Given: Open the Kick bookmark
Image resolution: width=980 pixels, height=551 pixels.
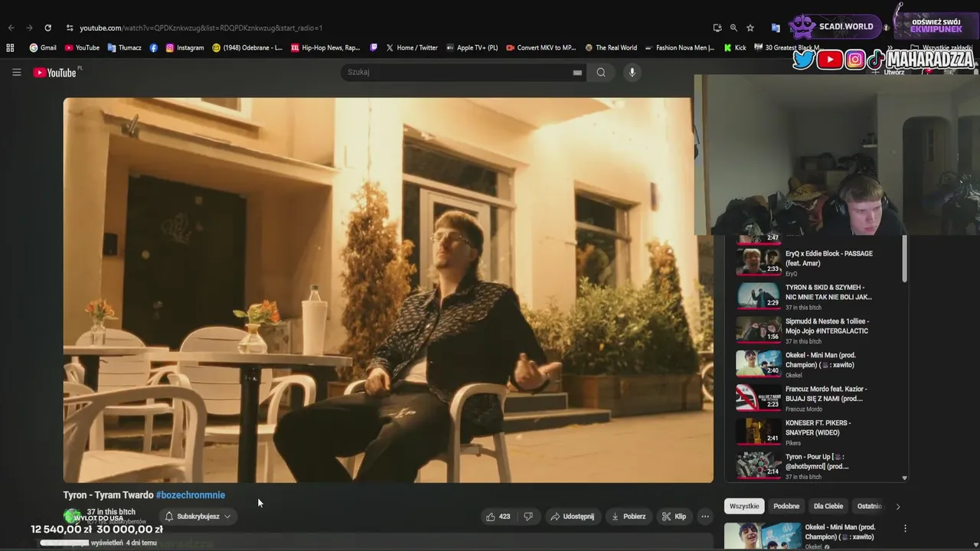Looking at the screenshot, I should click(735, 47).
